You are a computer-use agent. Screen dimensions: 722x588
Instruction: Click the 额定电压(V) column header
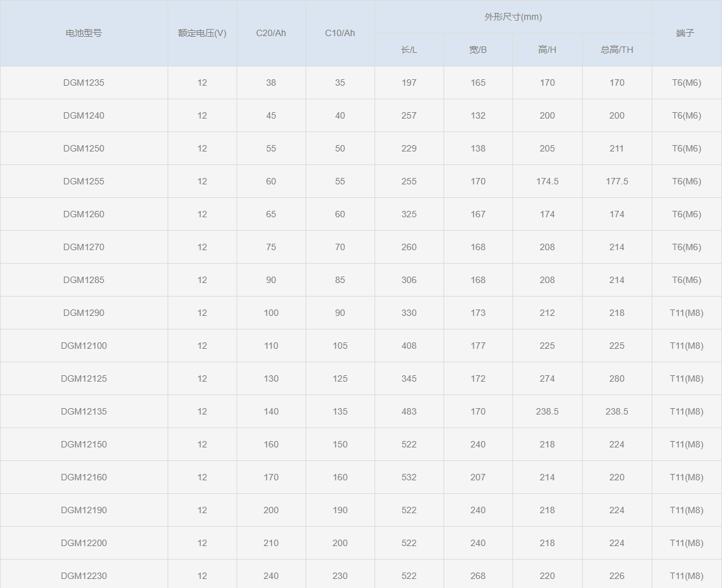click(202, 33)
